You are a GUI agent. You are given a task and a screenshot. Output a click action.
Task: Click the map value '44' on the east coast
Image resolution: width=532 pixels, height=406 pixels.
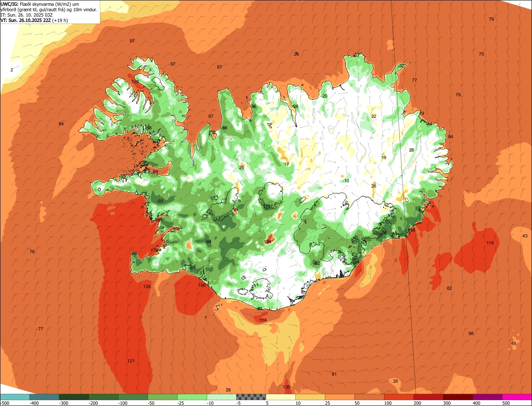(429, 124)
